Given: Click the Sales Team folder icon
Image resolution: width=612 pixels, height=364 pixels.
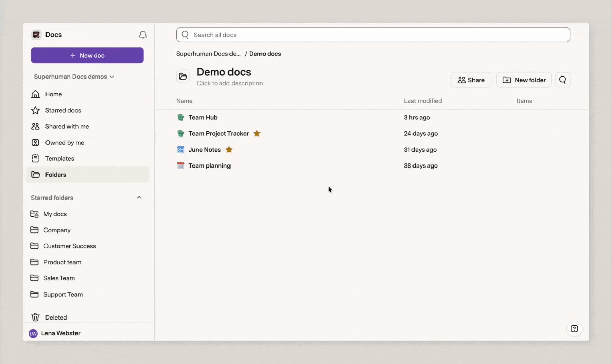Looking at the screenshot, I should tap(34, 278).
